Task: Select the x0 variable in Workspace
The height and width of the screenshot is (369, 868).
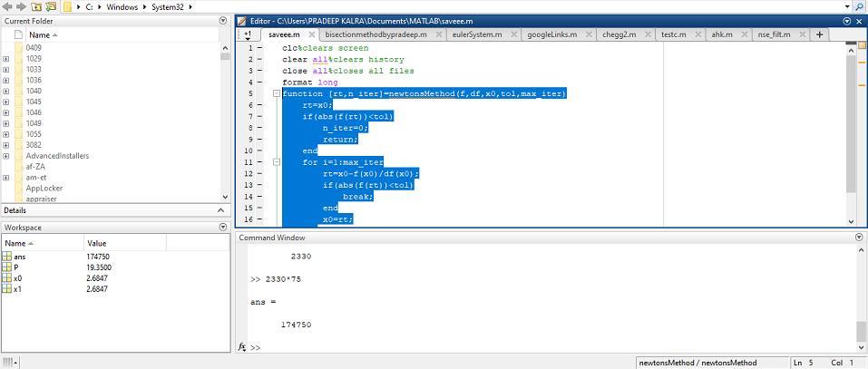Action: click(x=18, y=278)
